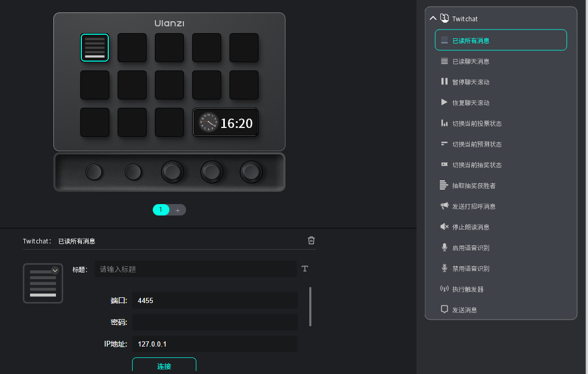Click the trash icon to delete action
Screen dimensions: 588x374
311,240
